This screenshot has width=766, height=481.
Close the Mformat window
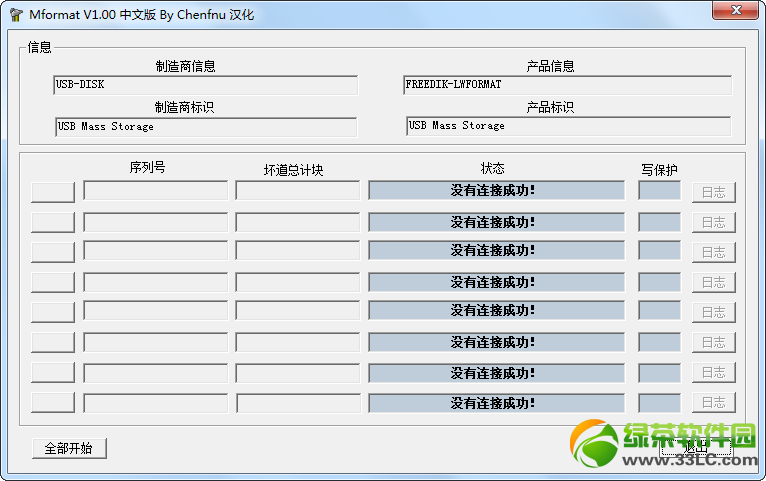pyautogui.click(x=735, y=10)
